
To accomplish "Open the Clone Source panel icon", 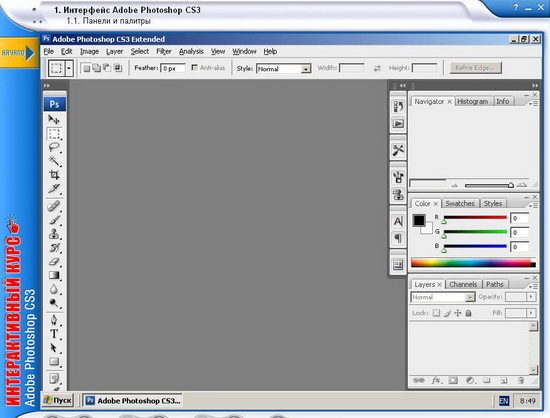I will (398, 194).
